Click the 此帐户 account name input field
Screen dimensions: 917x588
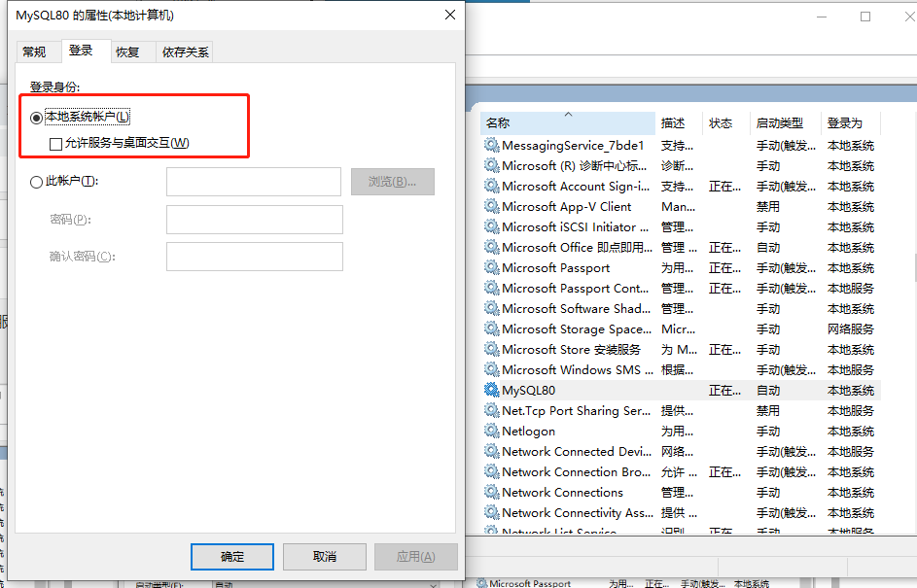pos(253,182)
